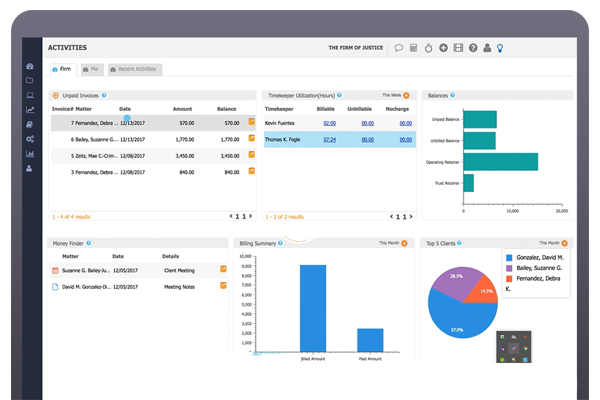Start the timer stopwatch icon
This screenshot has width=600, height=400.
point(428,48)
